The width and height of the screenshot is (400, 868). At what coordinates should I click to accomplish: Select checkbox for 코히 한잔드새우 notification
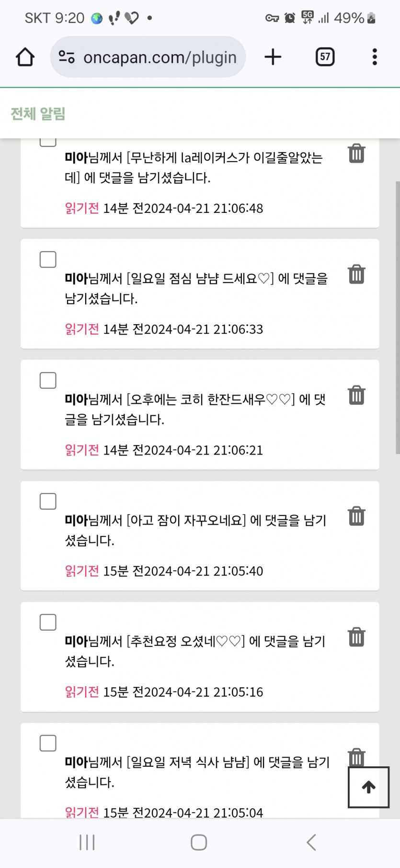48,380
